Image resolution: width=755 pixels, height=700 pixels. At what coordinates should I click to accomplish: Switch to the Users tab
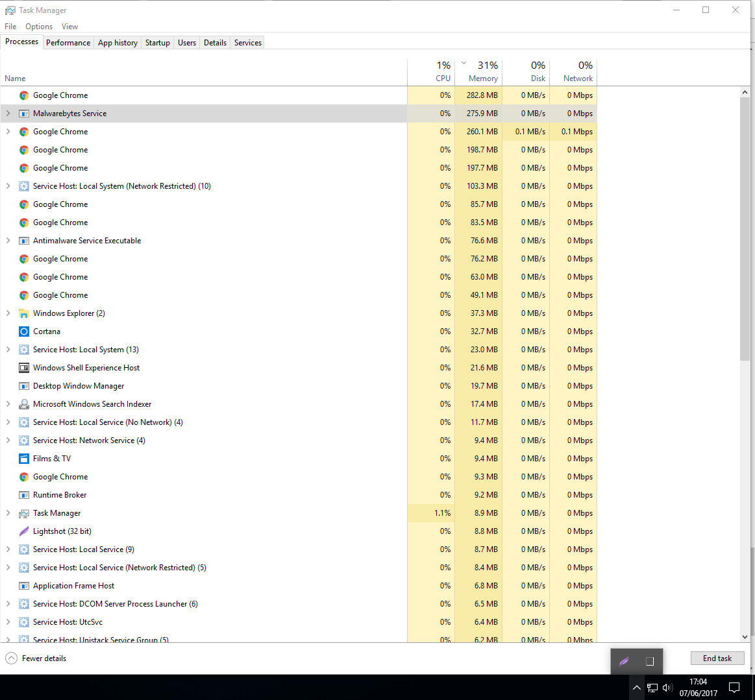tap(187, 43)
